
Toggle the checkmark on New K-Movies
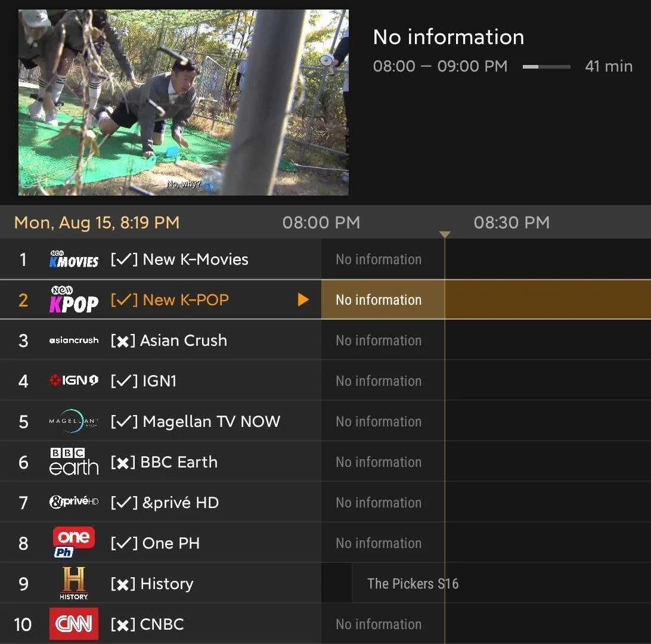pyautogui.click(x=124, y=259)
